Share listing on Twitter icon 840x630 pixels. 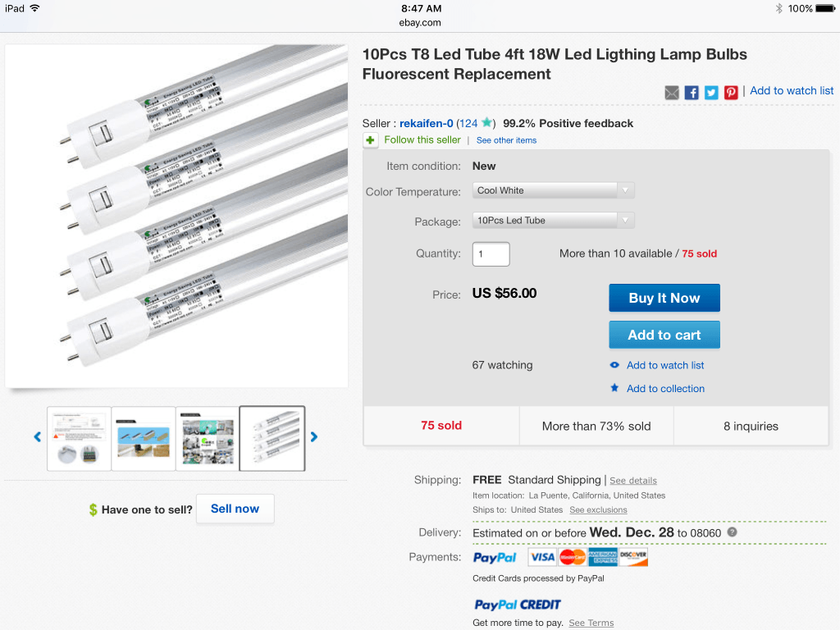point(711,93)
